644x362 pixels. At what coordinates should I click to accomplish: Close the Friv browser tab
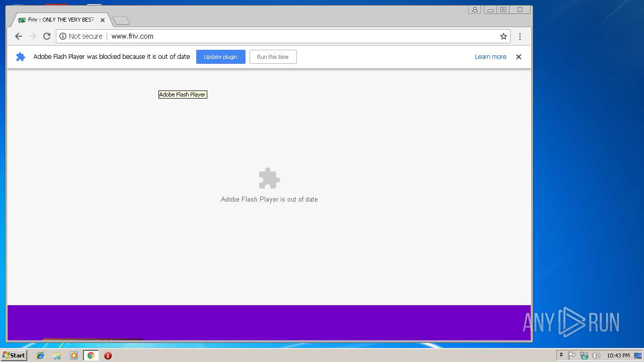pos(103,20)
